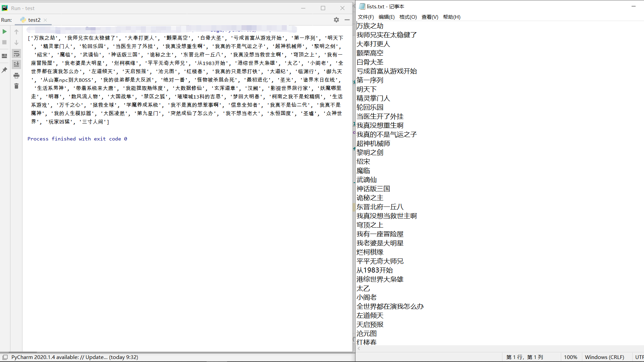The width and height of the screenshot is (644, 362).
Task: Rerun the test2 run configuration
Action: (4, 32)
